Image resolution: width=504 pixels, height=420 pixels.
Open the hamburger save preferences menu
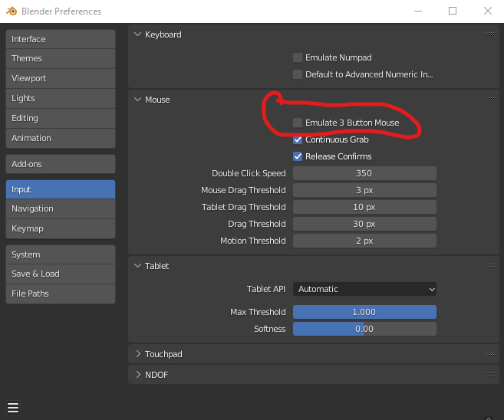click(13, 407)
